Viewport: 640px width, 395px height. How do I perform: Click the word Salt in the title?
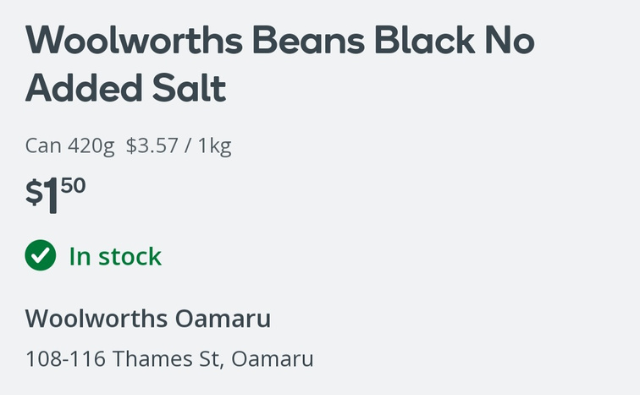tap(189, 88)
